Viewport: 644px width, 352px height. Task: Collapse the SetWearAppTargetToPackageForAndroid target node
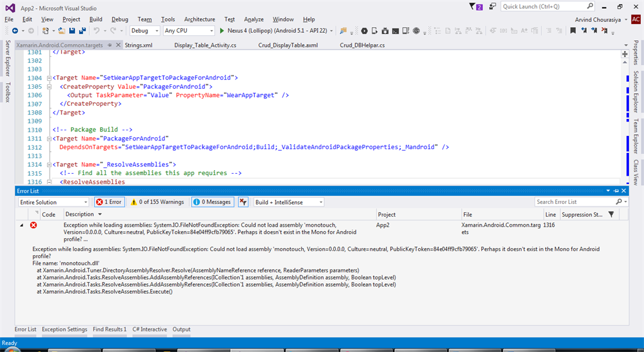(x=49, y=77)
